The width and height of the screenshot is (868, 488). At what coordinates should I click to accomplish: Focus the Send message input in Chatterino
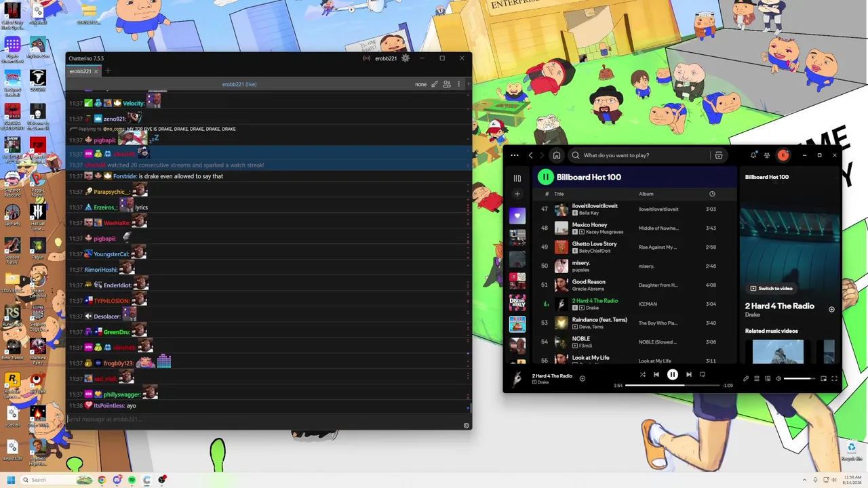pos(264,419)
